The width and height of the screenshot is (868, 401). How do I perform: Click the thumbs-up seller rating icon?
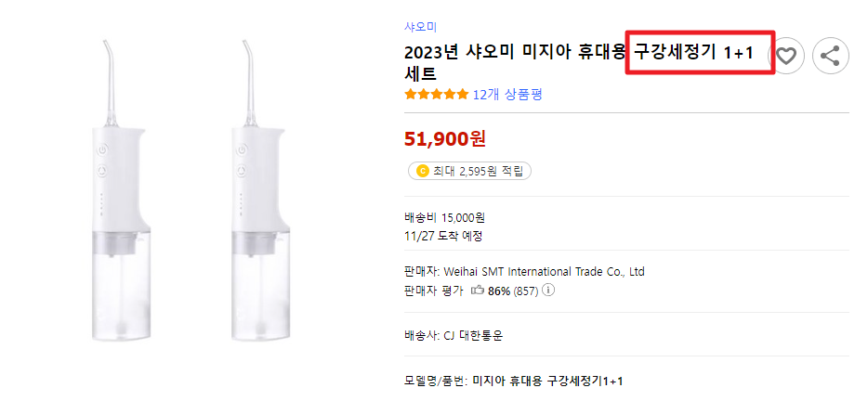pyautogui.click(x=477, y=291)
